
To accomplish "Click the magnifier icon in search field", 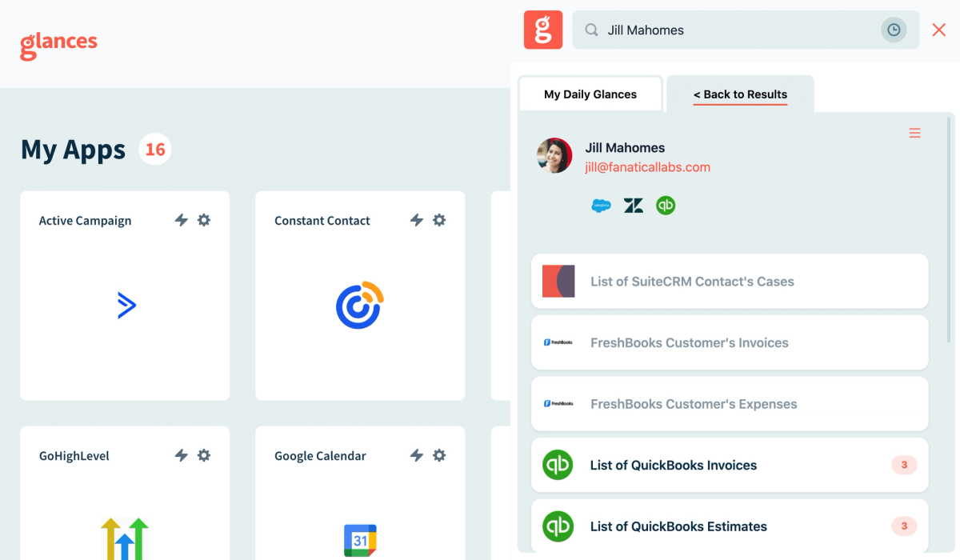I will point(592,30).
